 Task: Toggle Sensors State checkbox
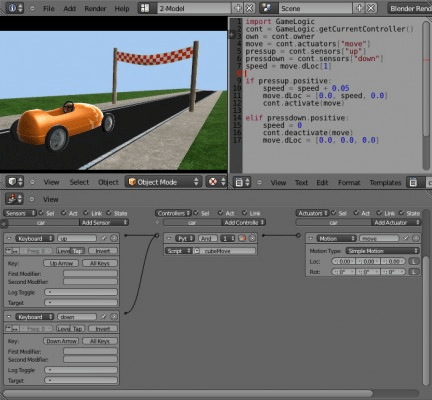click(x=109, y=213)
